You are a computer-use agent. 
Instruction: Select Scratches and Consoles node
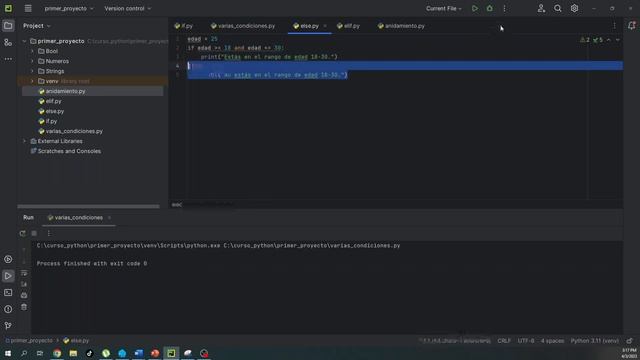(69, 151)
